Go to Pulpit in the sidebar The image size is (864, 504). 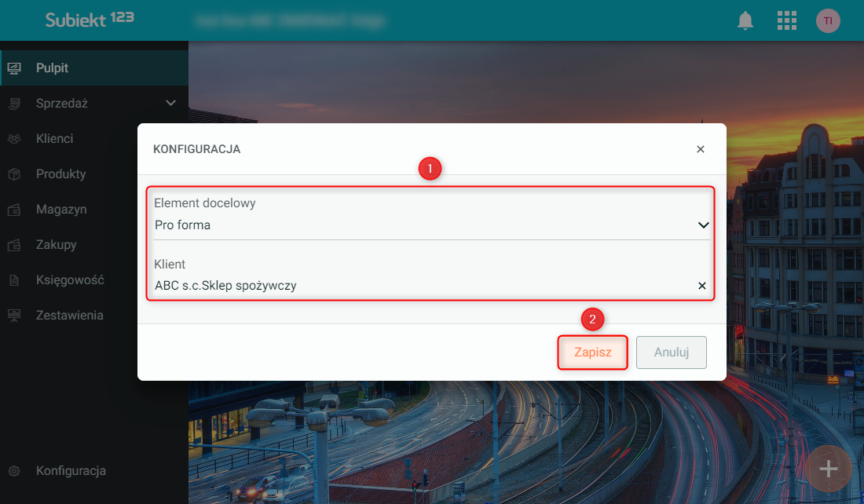pos(94,68)
